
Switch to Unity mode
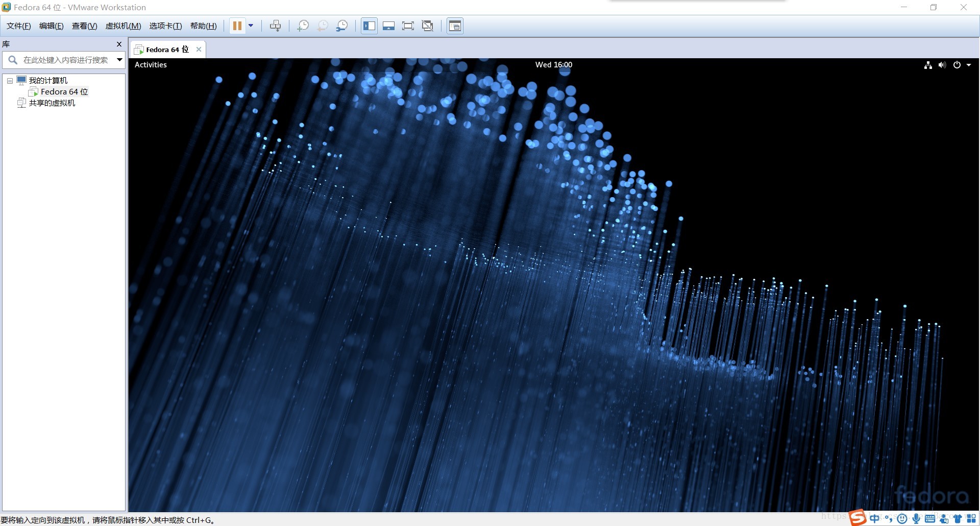[427, 26]
